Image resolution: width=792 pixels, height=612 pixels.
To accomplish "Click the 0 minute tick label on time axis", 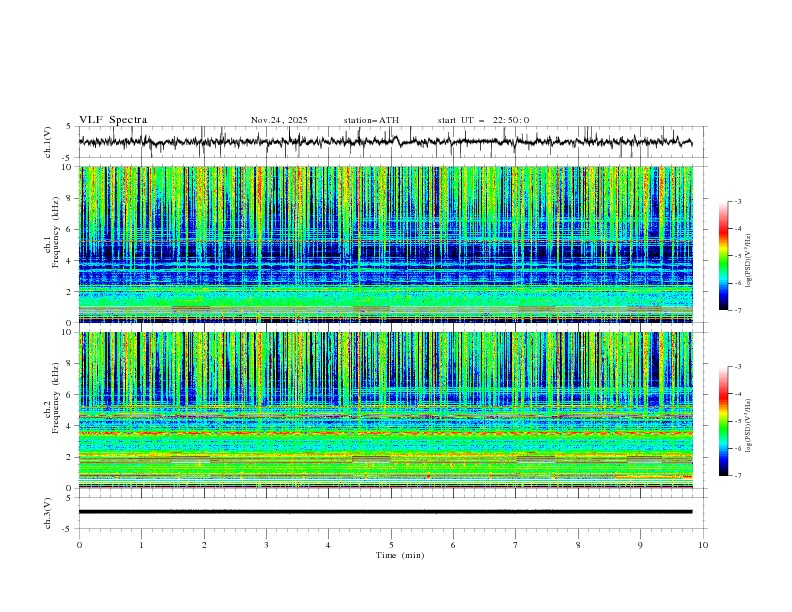I will tap(79, 544).
